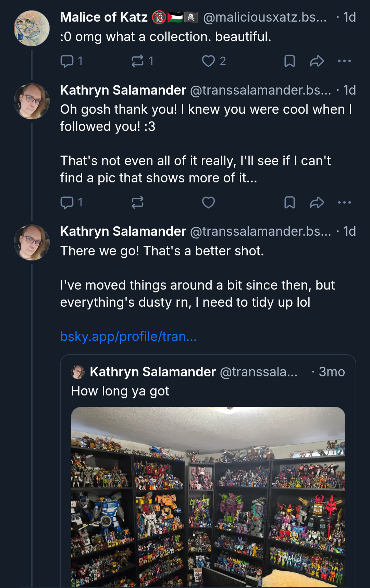Open three-dot menu on Kathryn's thank you post

point(344,203)
